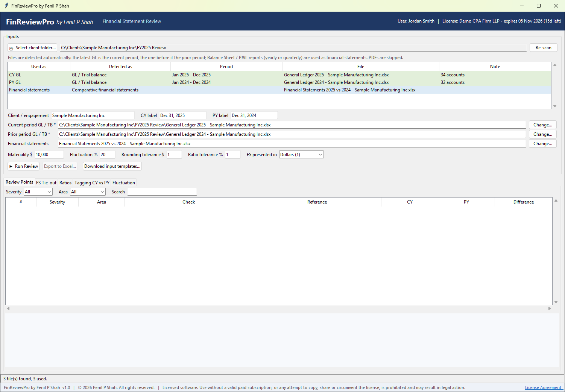Viewport: 565px width, 392px height.
Task: Switch to the FS Tie-out tab
Action: tap(46, 183)
